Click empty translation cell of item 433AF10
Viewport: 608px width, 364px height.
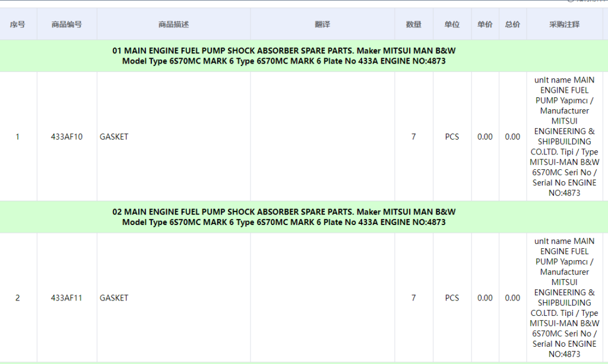[322, 137]
